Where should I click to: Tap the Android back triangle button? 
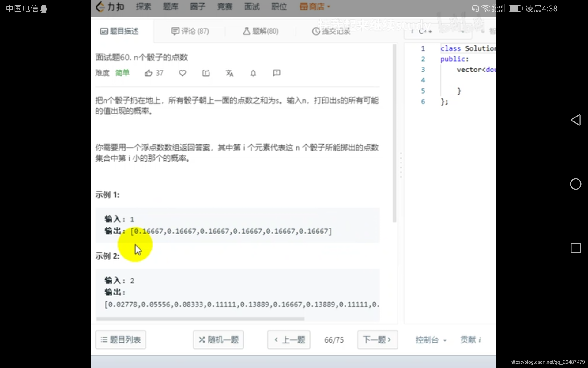pyautogui.click(x=575, y=120)
